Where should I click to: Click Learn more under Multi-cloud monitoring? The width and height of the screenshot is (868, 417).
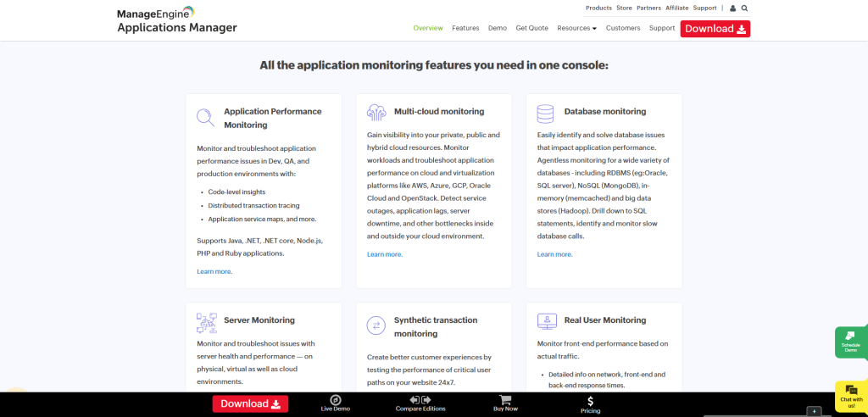point(385,254)
